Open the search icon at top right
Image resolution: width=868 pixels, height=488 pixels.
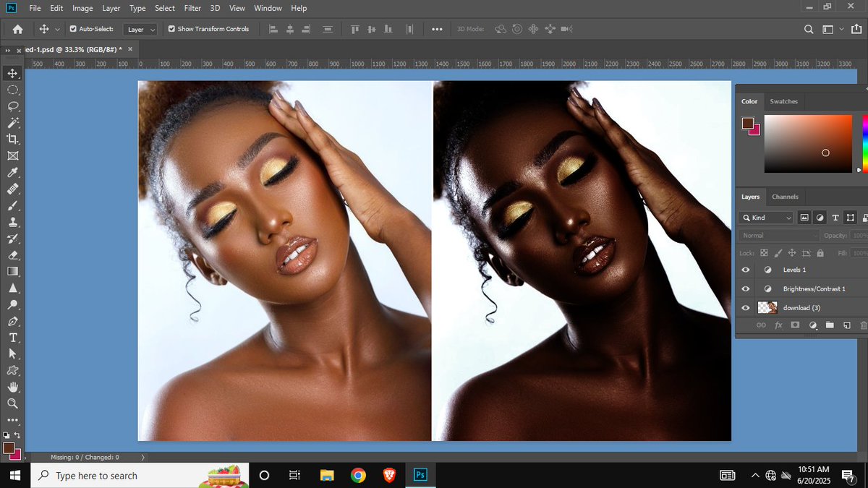pyautogui.click(x=809, y=29)
